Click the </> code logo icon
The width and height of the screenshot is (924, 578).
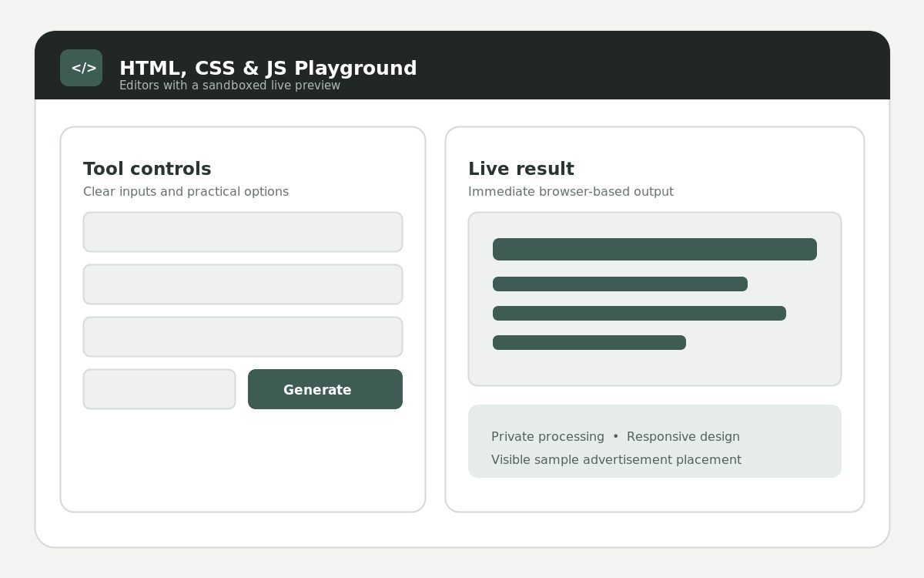coord(81,68)
